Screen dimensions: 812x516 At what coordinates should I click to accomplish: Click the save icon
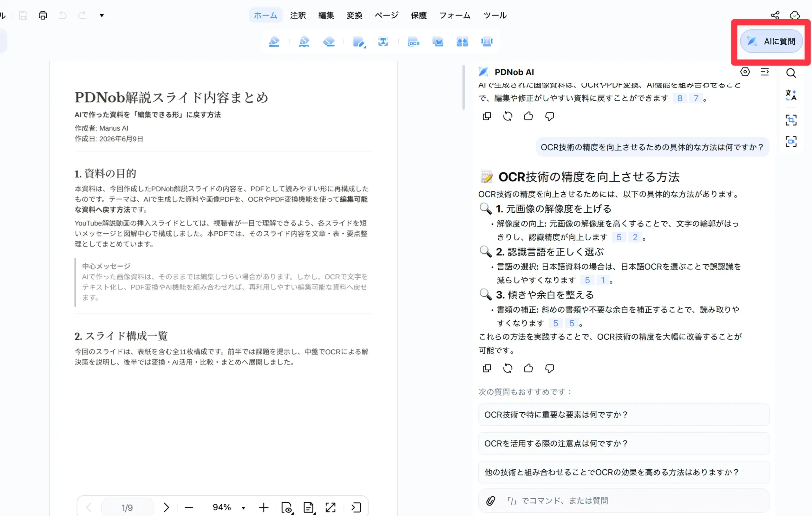tap(23, 15)
